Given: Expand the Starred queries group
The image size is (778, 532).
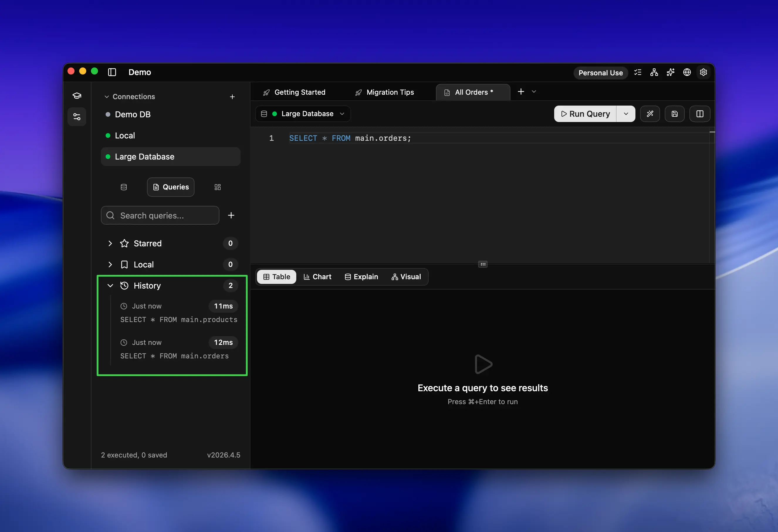Looking at the screenshot, I should coord(110,243).
